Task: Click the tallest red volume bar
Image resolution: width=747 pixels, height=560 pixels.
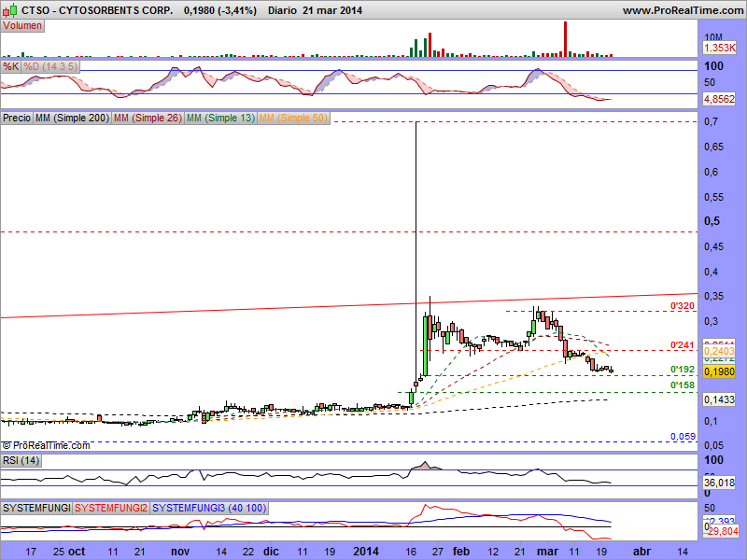Action: pyautogui.click(x=566, y=39)
